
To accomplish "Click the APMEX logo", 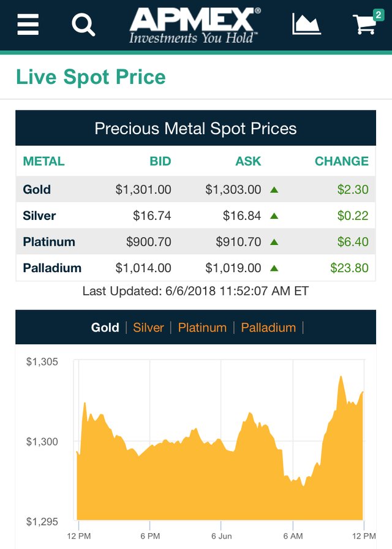I will click(194, 25).
